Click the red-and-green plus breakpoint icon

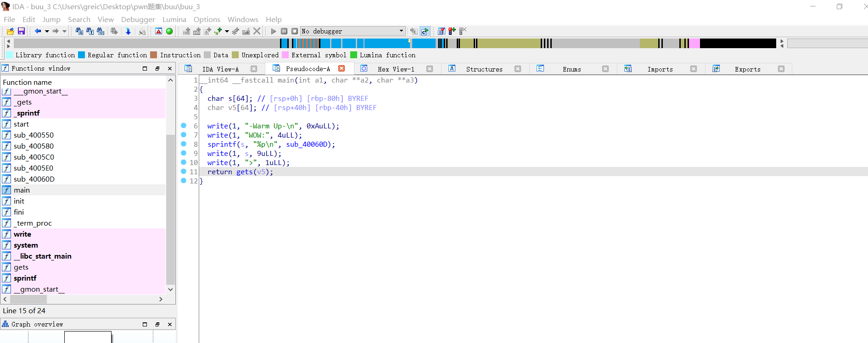point(452,31)
